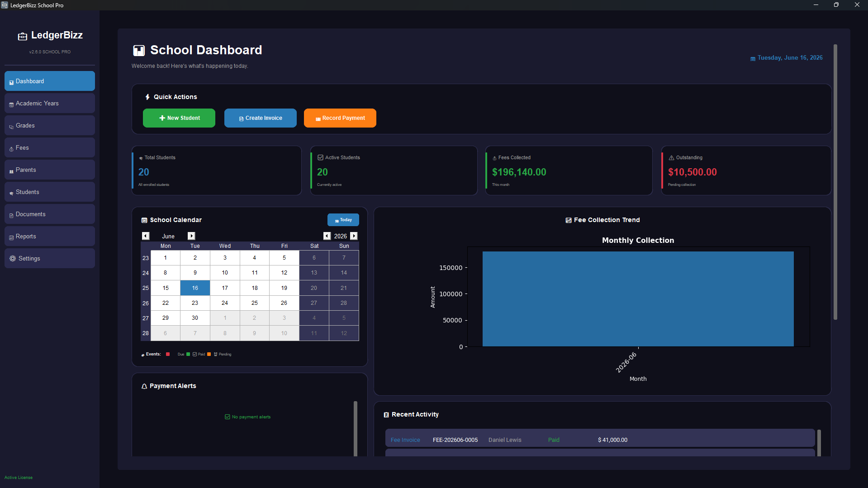The height and width of the screenshot is (488, 868).
Task: Click the Paid status in Recent Activity
Action: click(x=554, y=440)
